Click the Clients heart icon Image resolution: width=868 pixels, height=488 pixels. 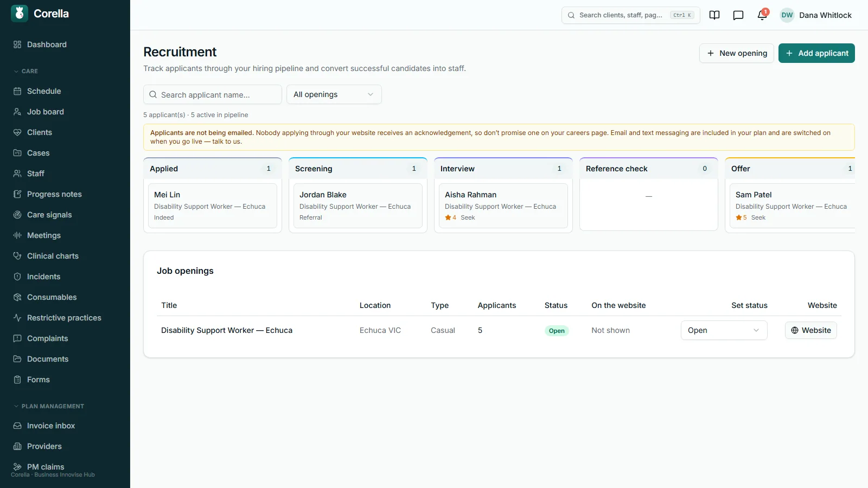(x=17, y=132)
